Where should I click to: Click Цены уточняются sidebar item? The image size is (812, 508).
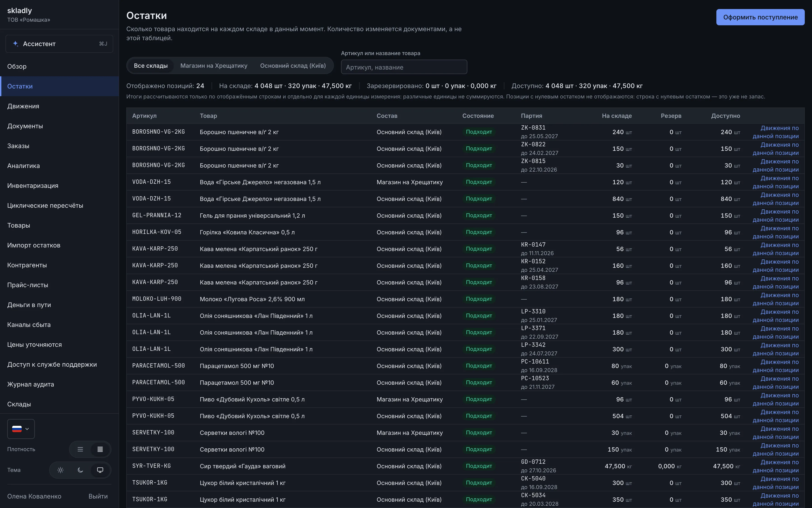(59, 344)
